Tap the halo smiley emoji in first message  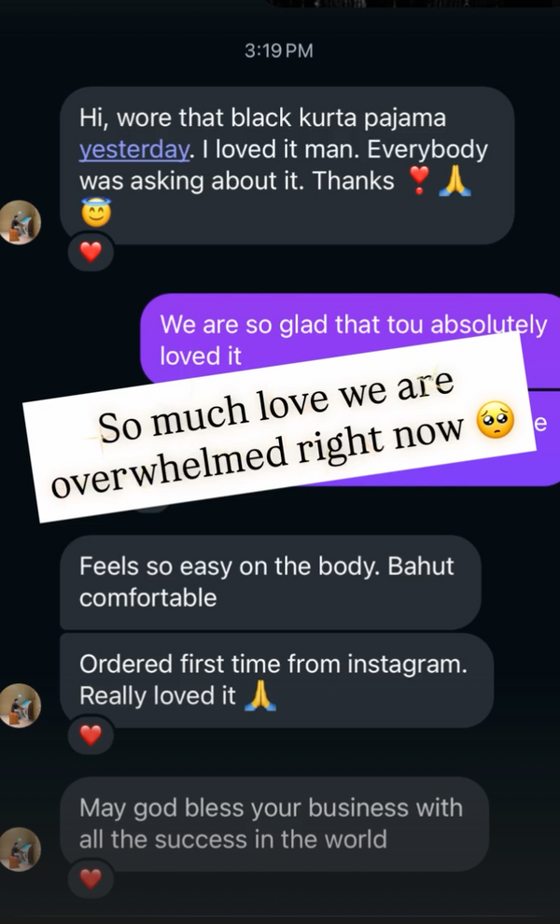click(96, 214)
